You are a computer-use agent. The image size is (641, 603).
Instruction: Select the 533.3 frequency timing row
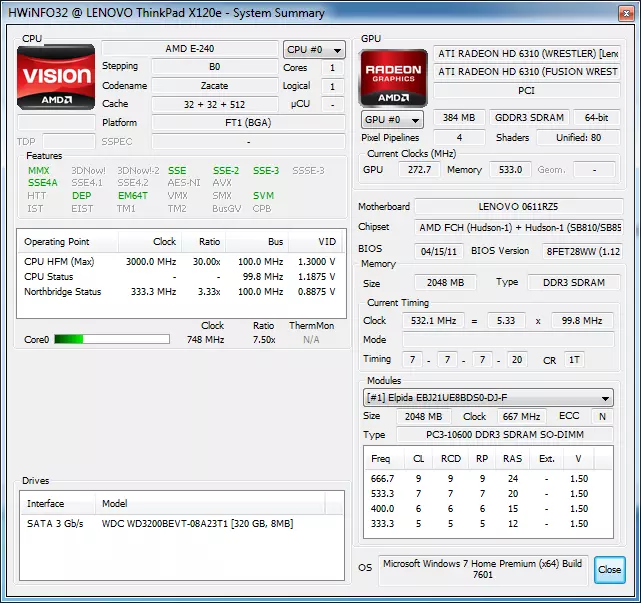tap(489, 494)
